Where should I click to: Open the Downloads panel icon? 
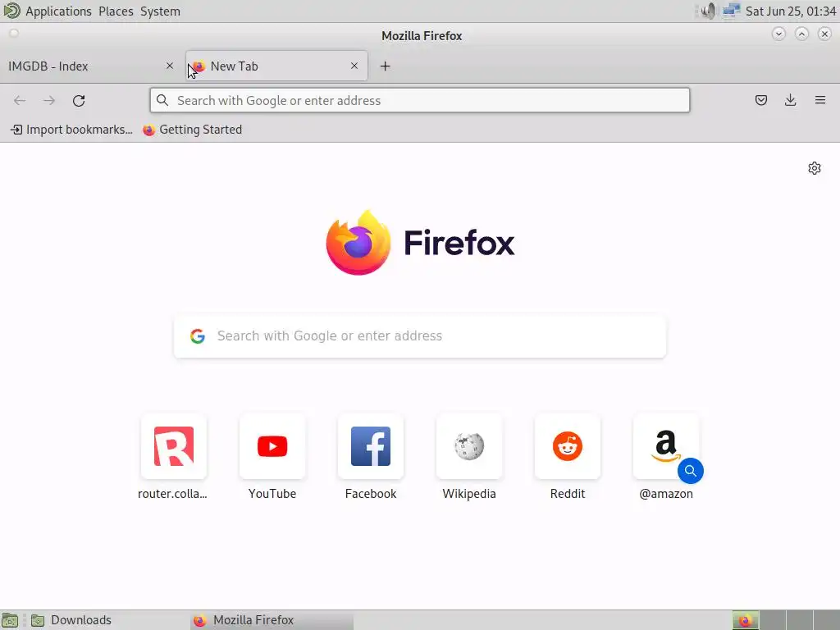pyautogui.click(x=790, y=100)
